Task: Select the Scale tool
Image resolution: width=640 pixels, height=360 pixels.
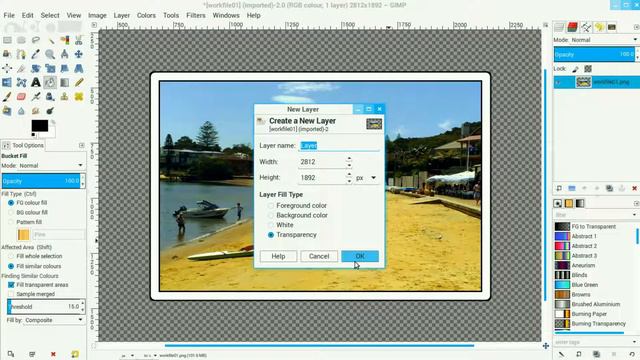Action: [50, 68]
